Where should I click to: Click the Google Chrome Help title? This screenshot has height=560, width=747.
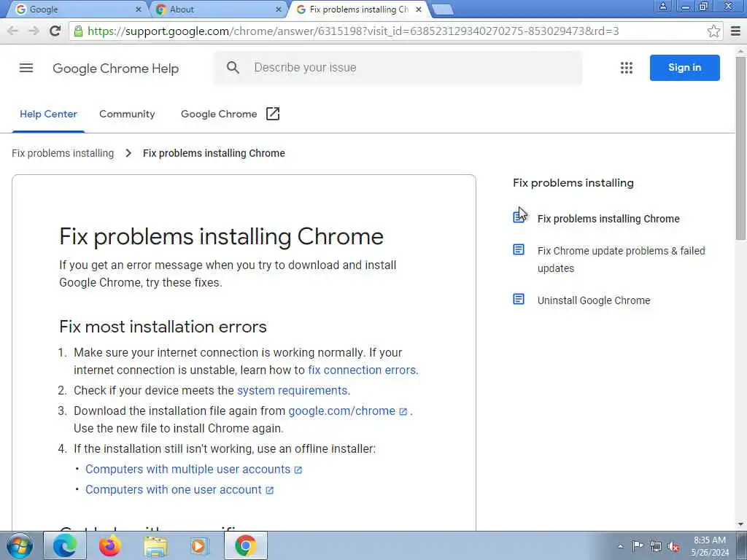tap(116, 69)
